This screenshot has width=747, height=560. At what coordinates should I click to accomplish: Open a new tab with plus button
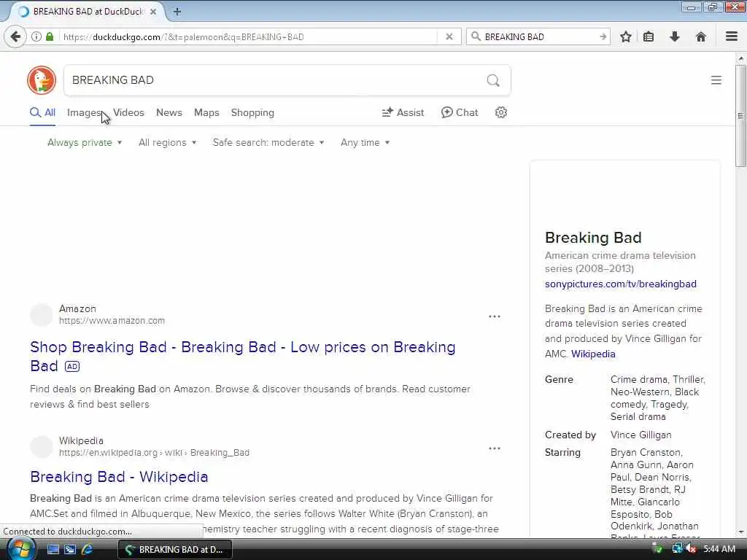[177, 12]
